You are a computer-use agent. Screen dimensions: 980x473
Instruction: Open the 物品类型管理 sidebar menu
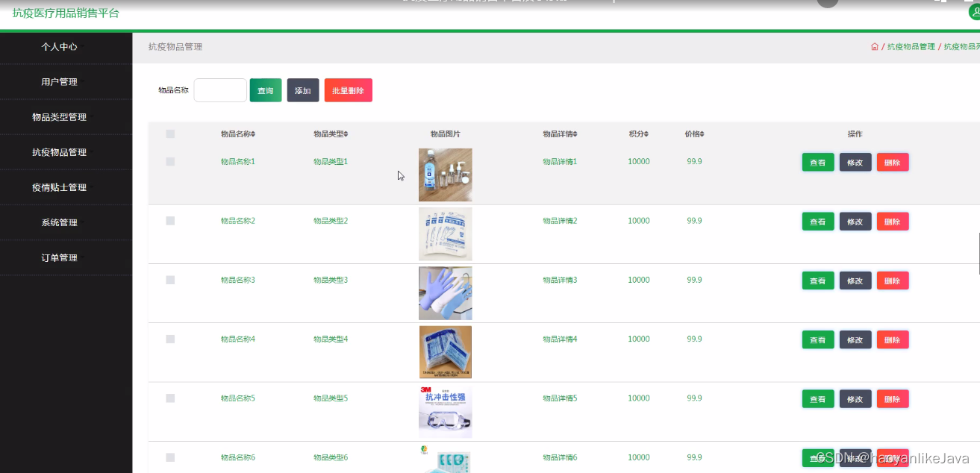pos(60,117)
